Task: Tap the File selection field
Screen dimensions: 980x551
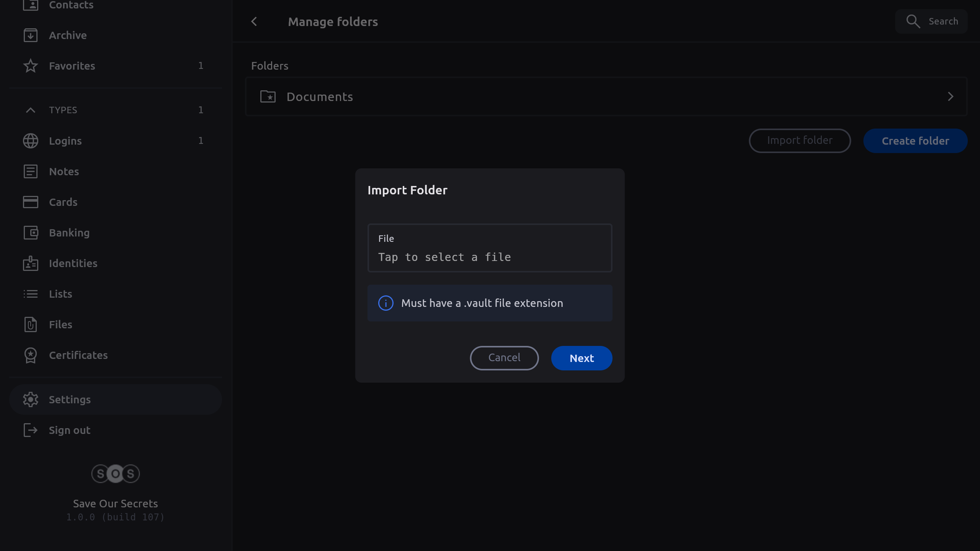Action: pos(490,248)
